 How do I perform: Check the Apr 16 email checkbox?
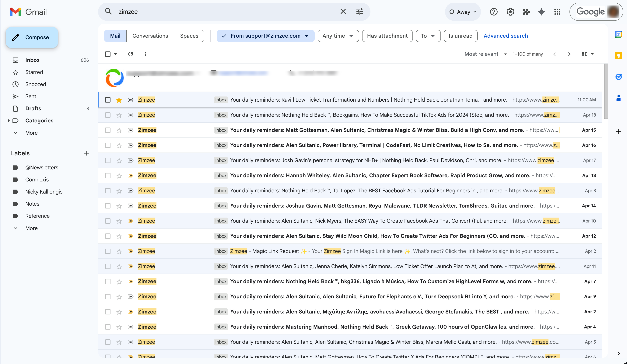tap(107, 145)
